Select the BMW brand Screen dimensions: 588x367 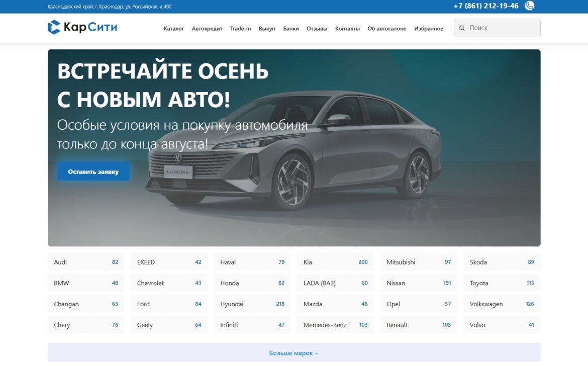(86, 283)
